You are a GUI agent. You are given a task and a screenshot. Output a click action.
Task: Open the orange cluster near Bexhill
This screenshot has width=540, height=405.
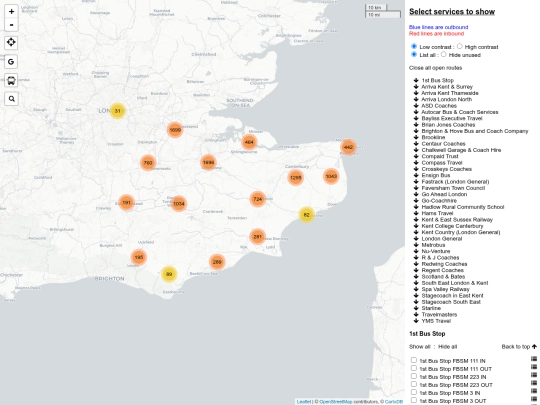(217, 262)
